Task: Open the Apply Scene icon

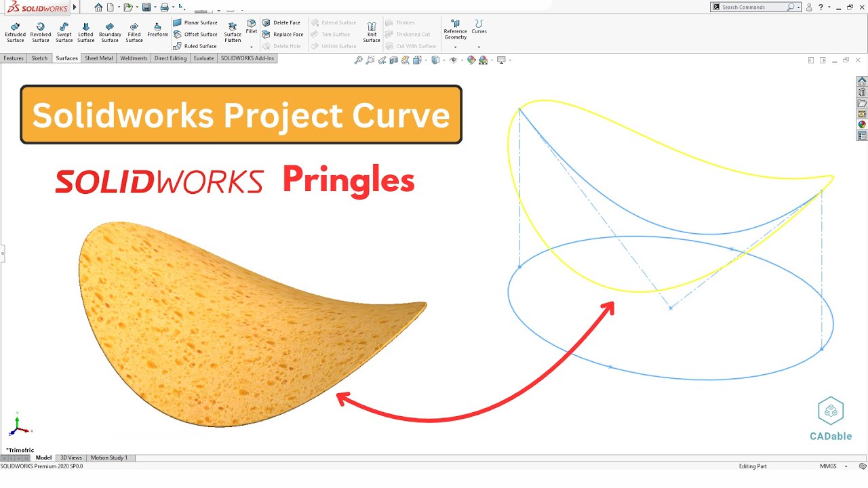Action: pyautogui.click(x=483, y=60)
